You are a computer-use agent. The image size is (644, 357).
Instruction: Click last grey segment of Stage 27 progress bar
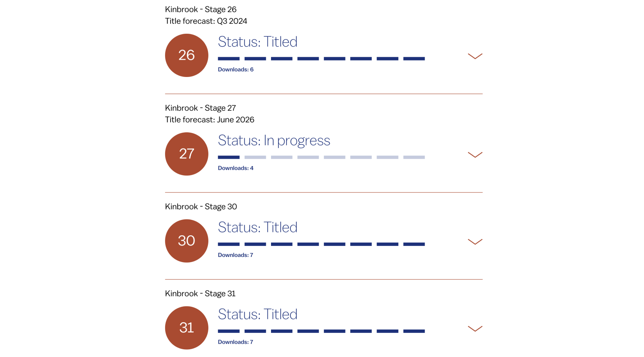[x=414, y=157]
